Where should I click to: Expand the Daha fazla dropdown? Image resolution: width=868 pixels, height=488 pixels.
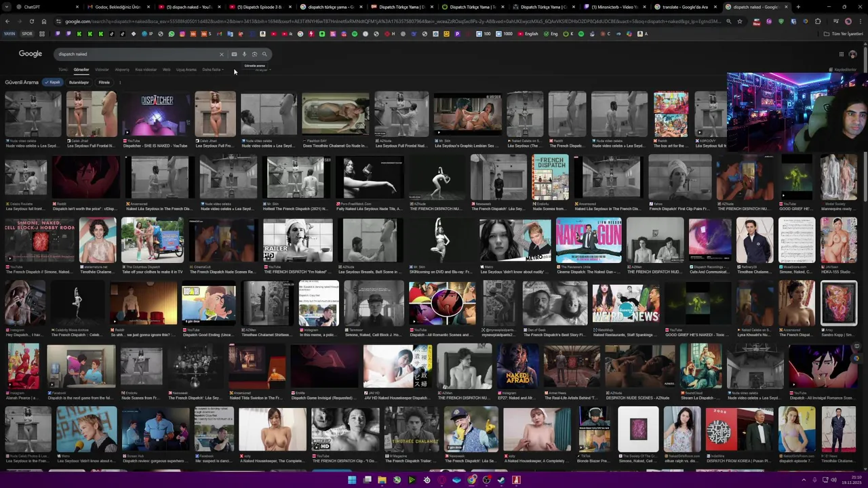click(212, 70)
